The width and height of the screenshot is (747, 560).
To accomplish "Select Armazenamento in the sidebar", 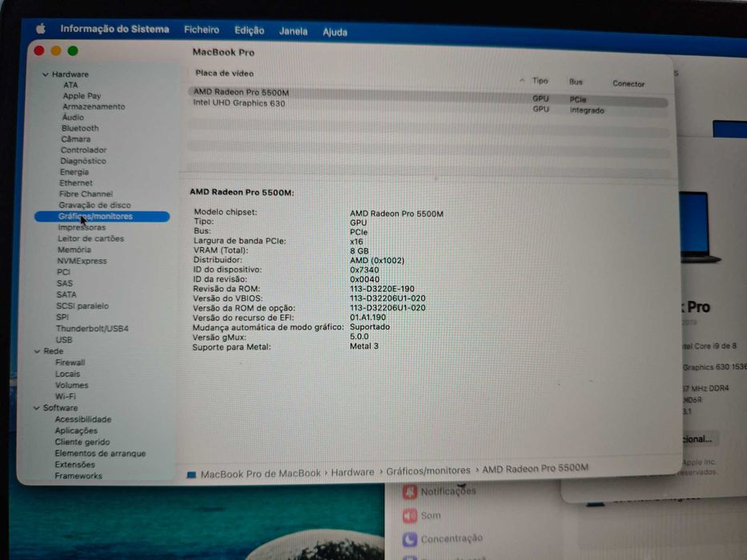I will (94, 106).
